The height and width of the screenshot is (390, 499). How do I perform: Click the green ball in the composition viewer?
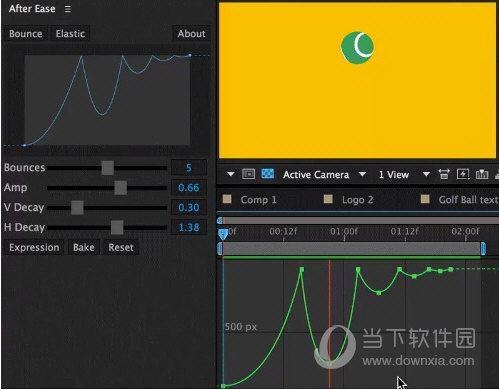pos(357,48)
